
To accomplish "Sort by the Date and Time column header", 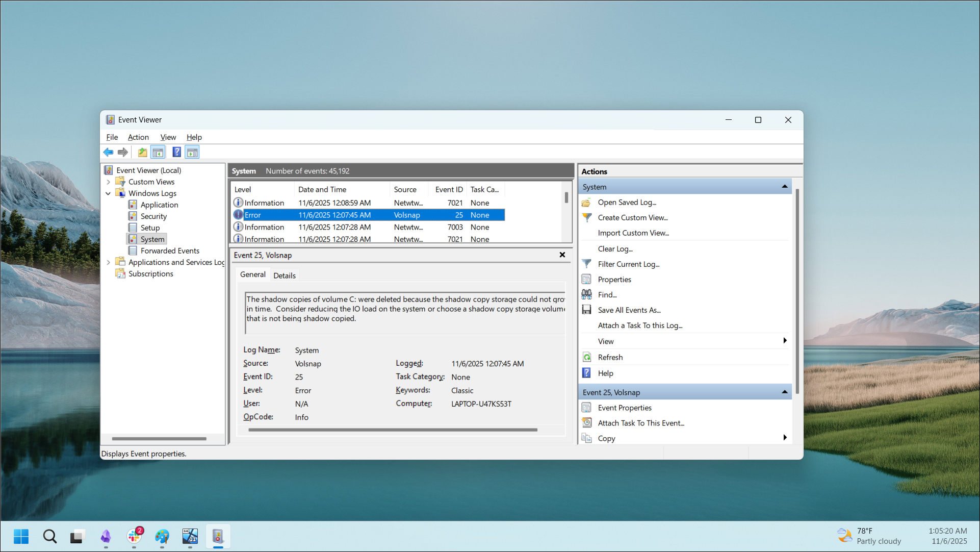I will pyautogui.click(x=342, y=190).
